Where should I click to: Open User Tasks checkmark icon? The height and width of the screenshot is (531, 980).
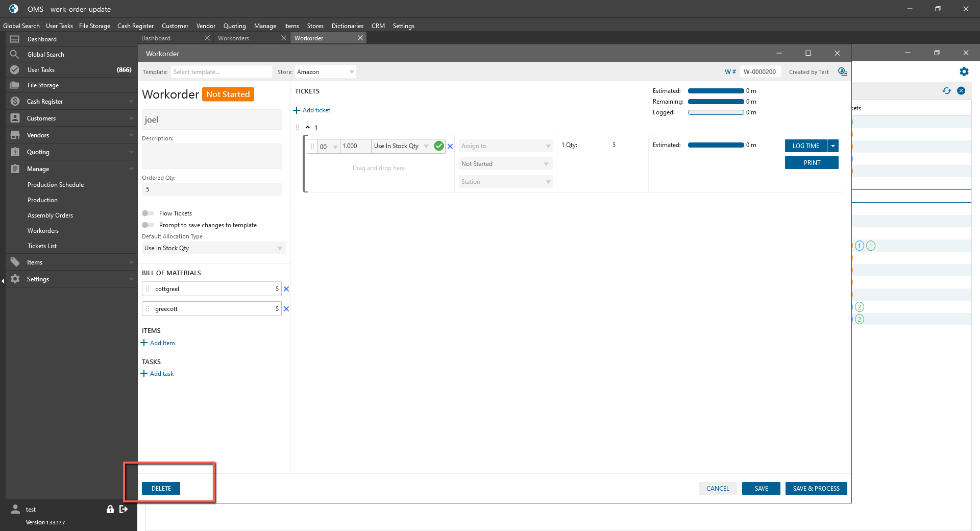tap(15, 70)
